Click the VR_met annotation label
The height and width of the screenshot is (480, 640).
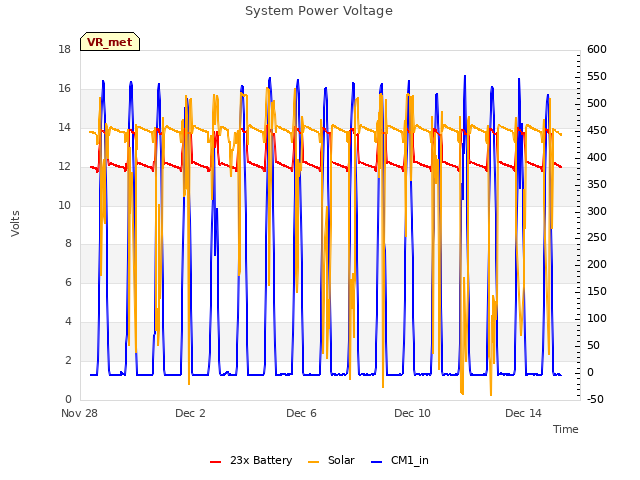pos(110,42)
